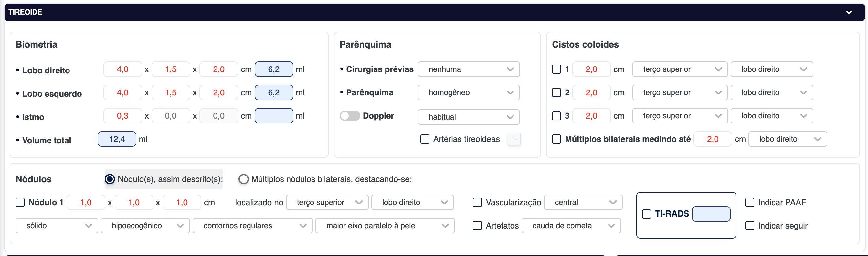Click the Volume total value field

pos(117,139)
